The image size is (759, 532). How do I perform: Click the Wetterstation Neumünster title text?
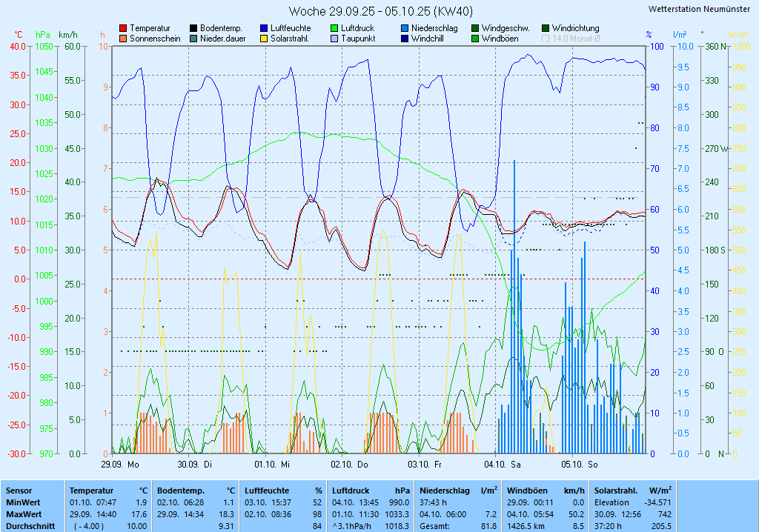(698, 9)
